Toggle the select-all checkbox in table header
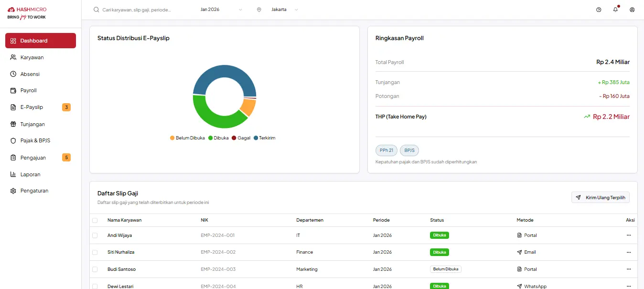Screen dimensions: 644x289 [x=95, y=220]
